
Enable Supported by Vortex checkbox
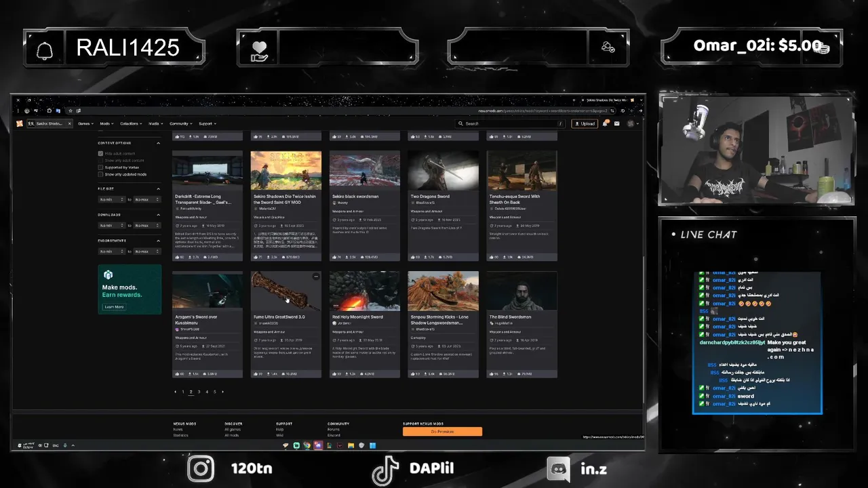[100, 167]
